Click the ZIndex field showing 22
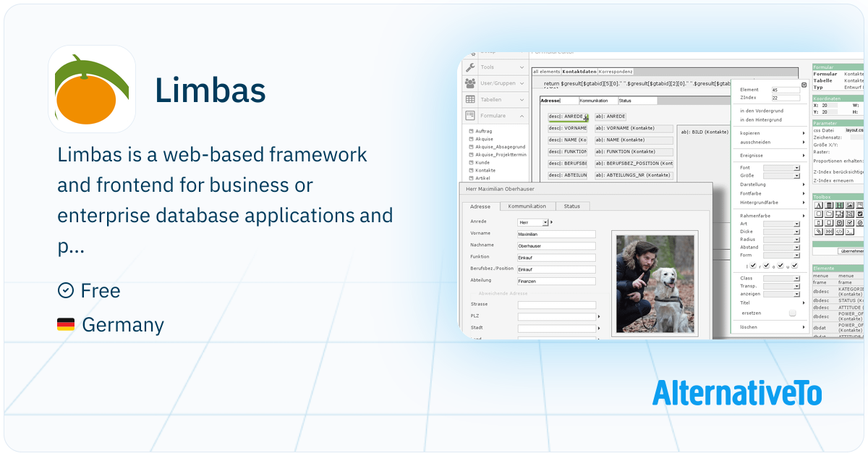 [x=786, y=98]
